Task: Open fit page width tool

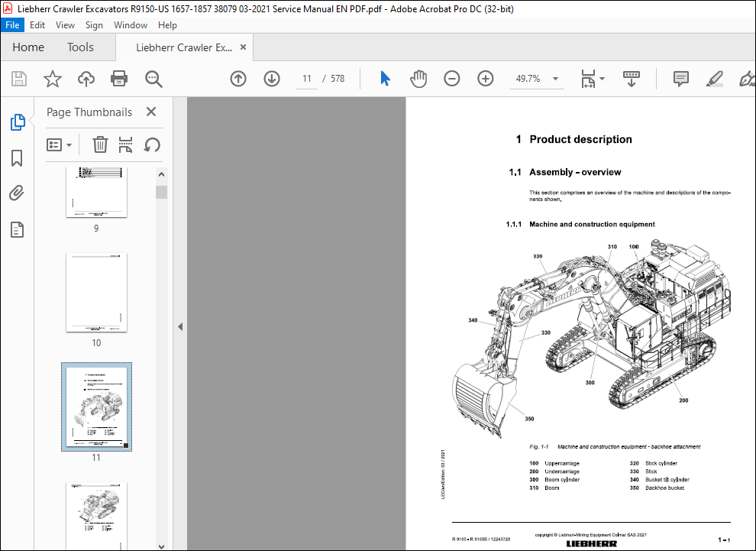Action: pos(588,79)
